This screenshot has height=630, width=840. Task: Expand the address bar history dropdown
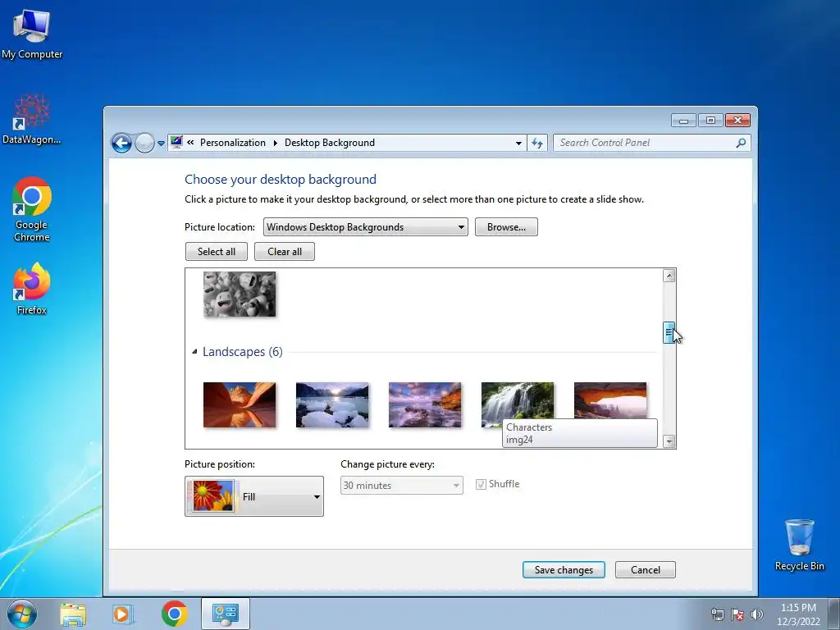point(518,143)
